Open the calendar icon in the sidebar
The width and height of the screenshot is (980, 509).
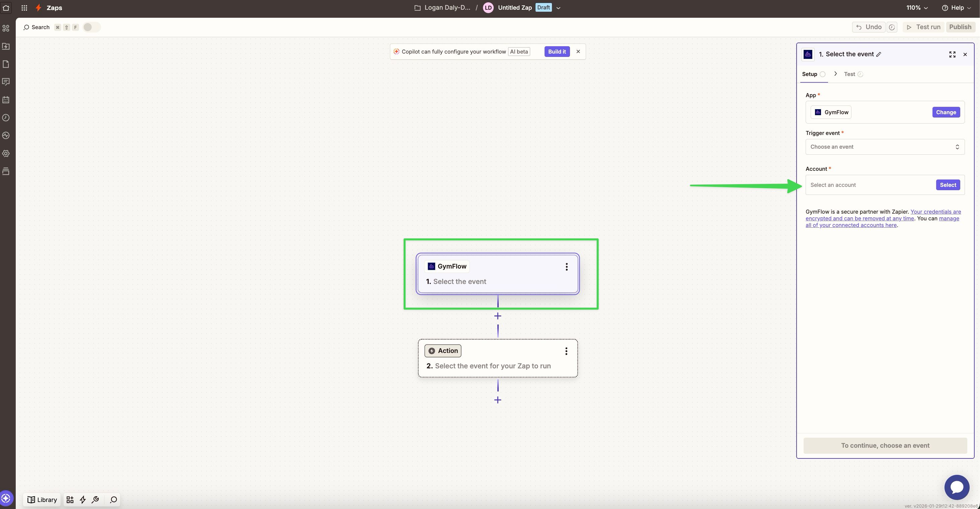(x=6, y=100)
